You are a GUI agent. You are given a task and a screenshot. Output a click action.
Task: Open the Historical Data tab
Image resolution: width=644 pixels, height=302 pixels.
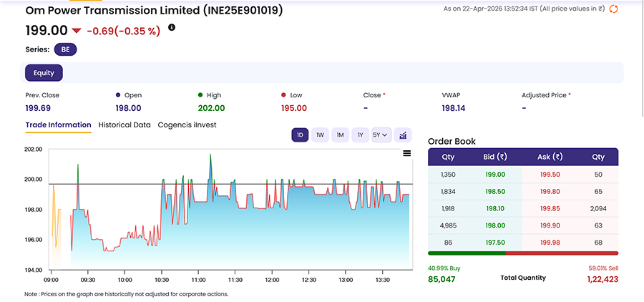(125, 125)
